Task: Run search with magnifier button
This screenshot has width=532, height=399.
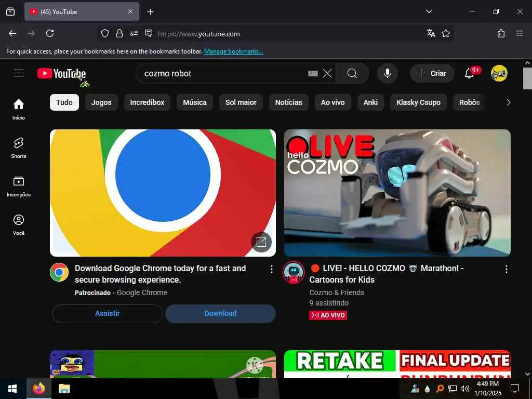Action: click(x=352, y=73)
